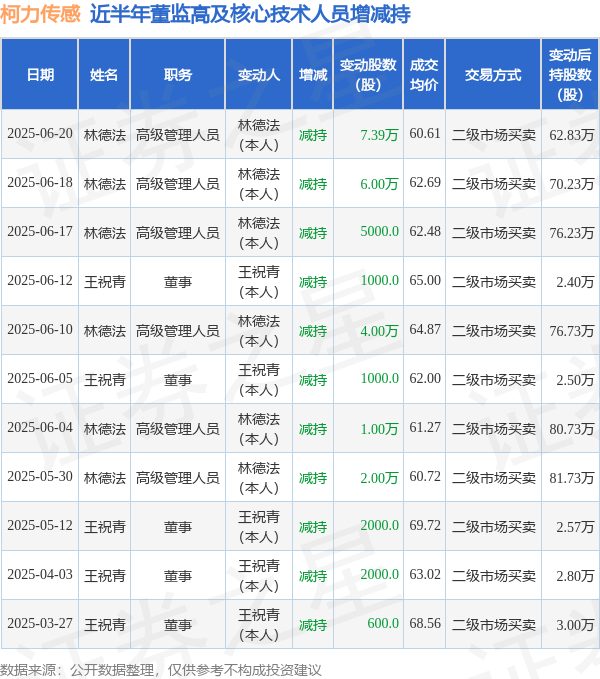600x679 pixels.
Task: Click the 成交均价 column header
Action: [424, 74]
